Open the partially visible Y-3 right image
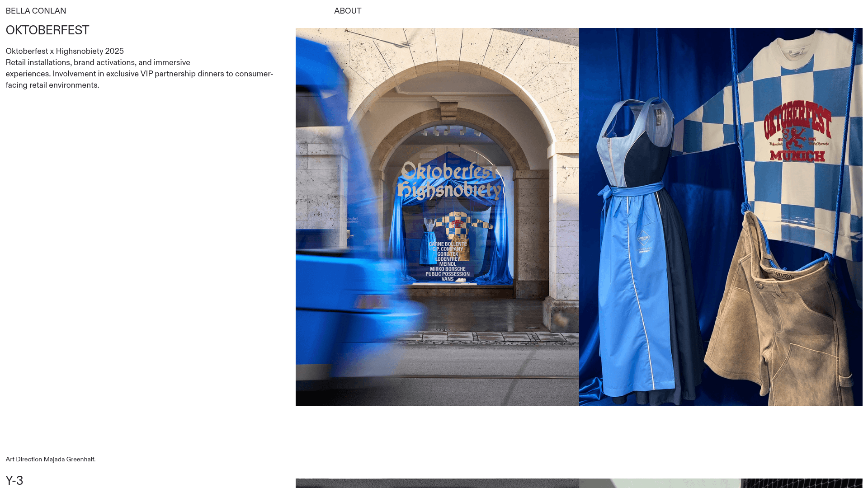The image size is (868, 488). coord(721,483)
